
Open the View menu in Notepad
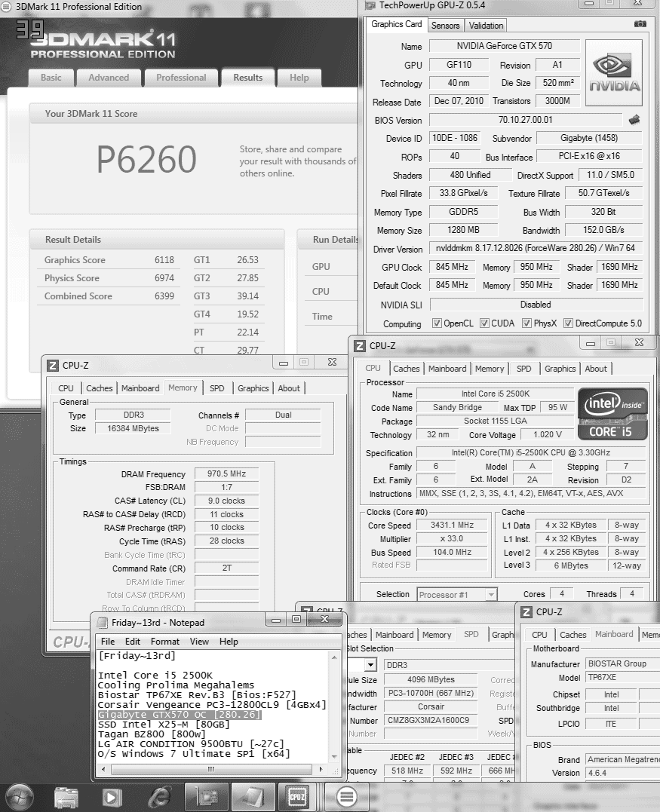click(199, 642)
